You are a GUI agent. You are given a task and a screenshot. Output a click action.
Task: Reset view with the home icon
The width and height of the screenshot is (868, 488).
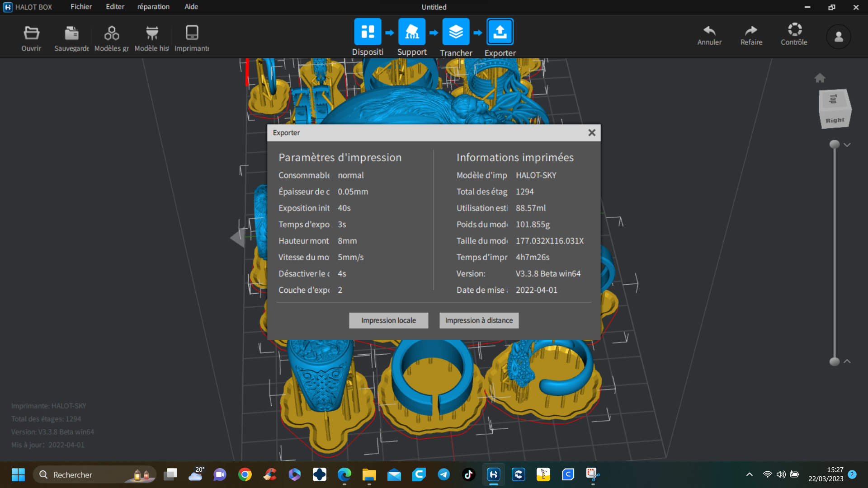pos(820,78)
